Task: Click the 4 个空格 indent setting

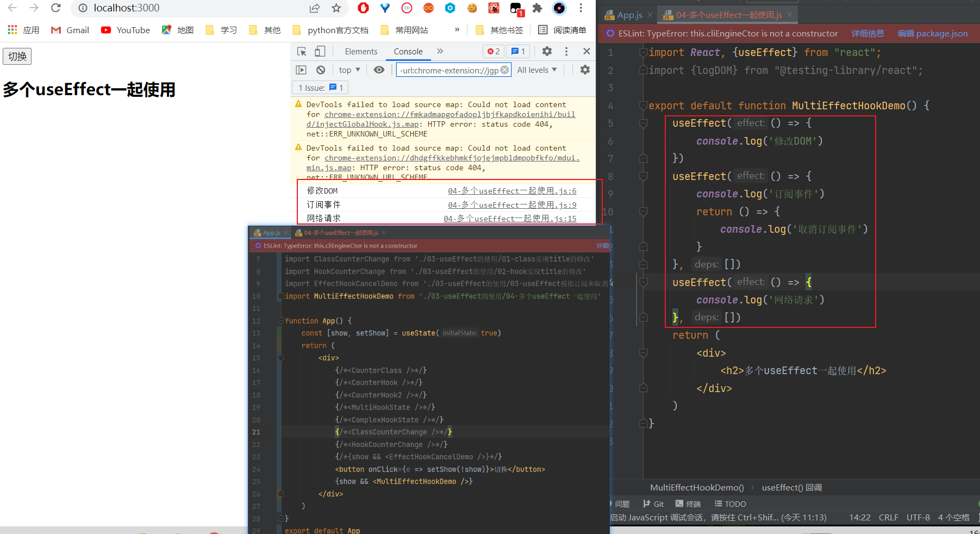Action: [x=953, y=517]
